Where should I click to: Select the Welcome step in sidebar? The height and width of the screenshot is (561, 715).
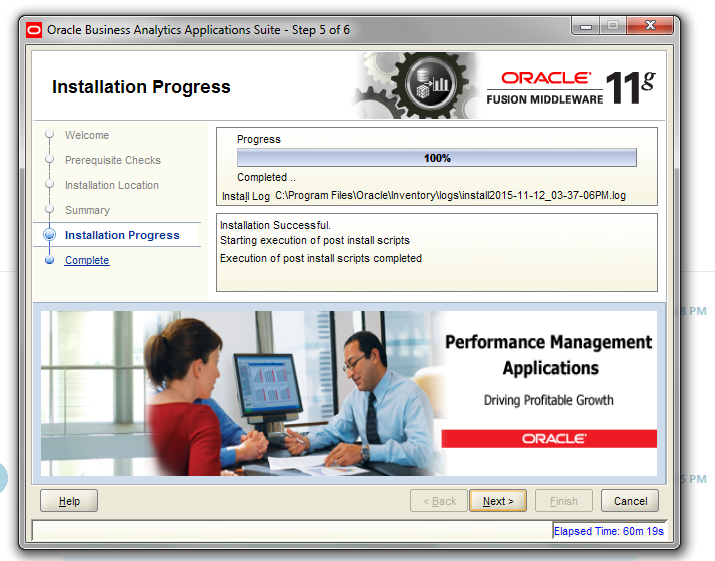tap(87, 135)
